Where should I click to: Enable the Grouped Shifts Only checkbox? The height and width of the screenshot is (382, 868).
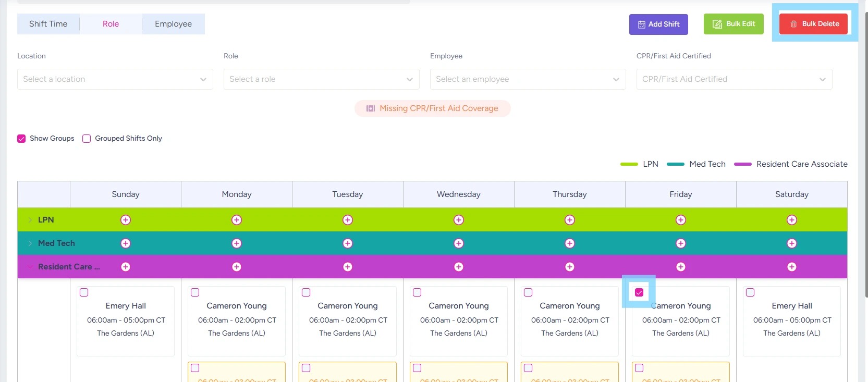click(87, 139)
